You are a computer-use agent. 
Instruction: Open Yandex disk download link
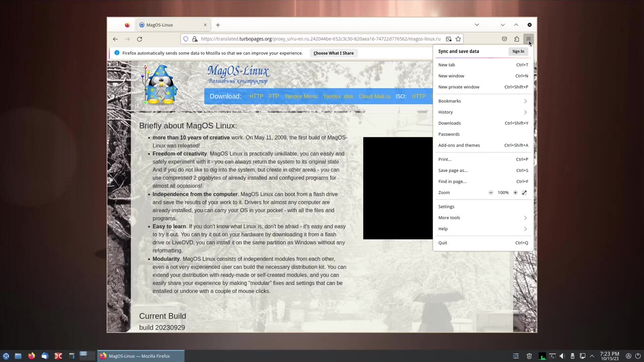tap(338, 97)
